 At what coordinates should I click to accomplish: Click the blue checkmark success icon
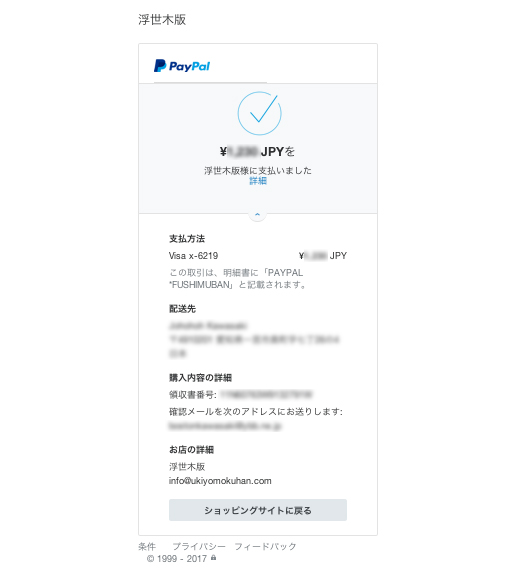coord(259,113)
